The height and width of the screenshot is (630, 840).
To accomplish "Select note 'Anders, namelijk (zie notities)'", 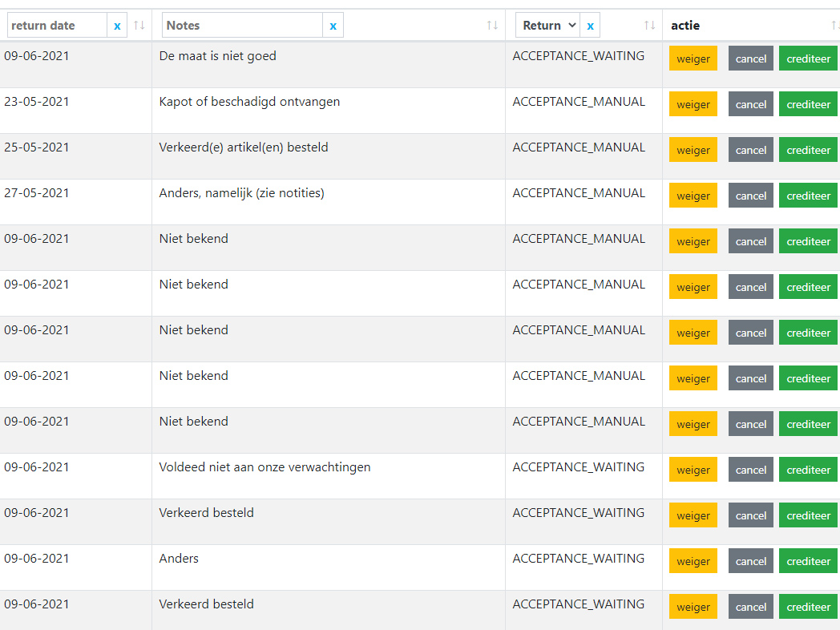I will coord(241,193).
